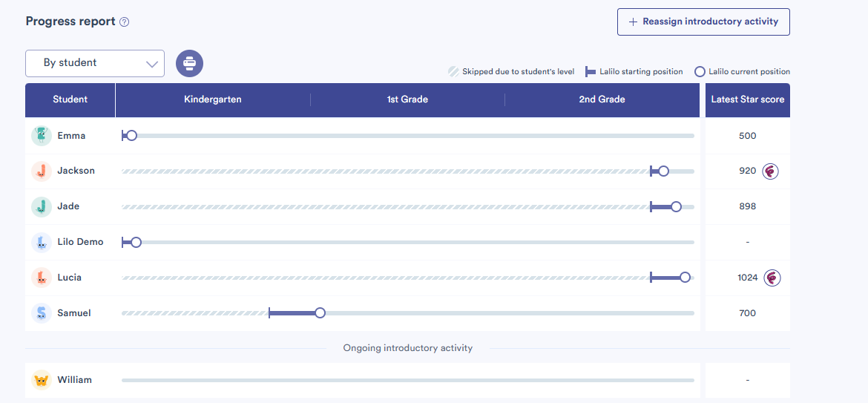Click the Lalilo starting position legend icon
868x403 pixels.
coord(591,71)
